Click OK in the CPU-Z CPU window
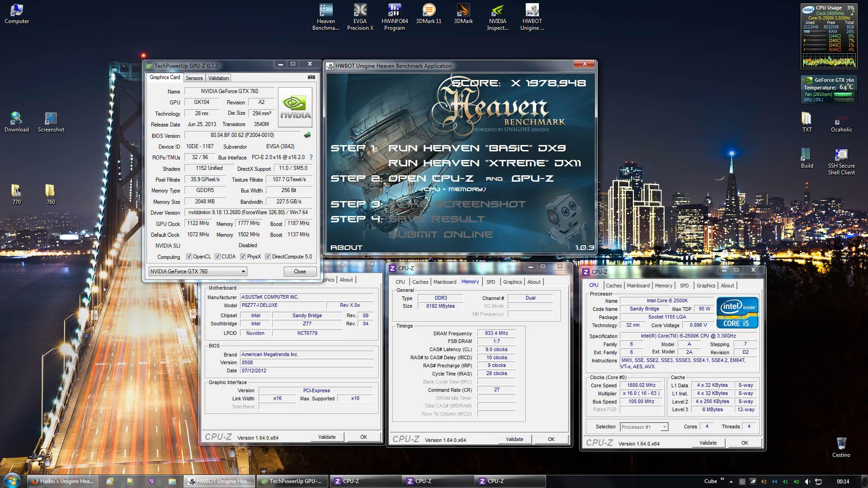Image resolution: width=868 pixels, height=488 pixels. click(x=745, y=443)
